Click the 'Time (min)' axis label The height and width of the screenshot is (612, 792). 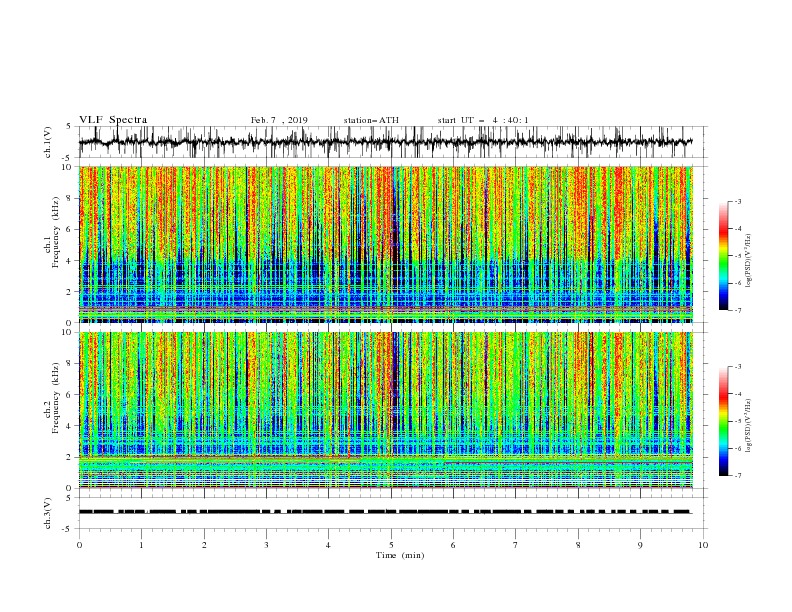[400, 555]
